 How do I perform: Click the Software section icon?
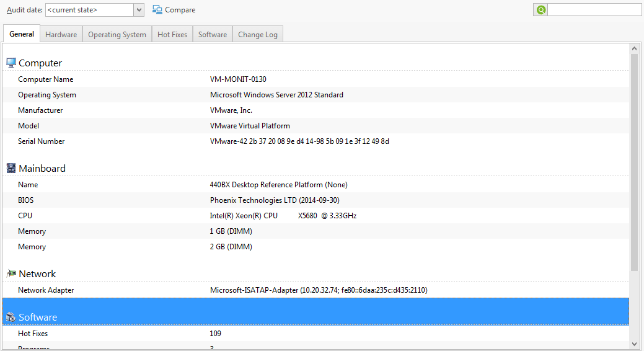(x=11, y=318)
